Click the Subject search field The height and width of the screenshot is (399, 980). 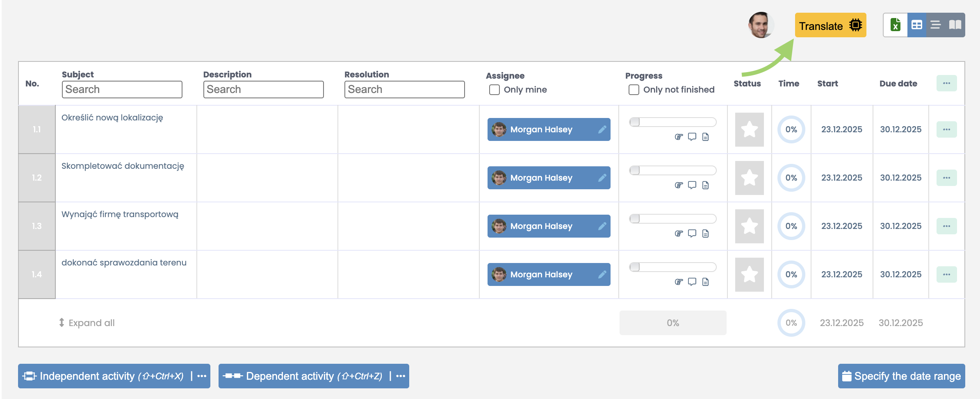122,89
